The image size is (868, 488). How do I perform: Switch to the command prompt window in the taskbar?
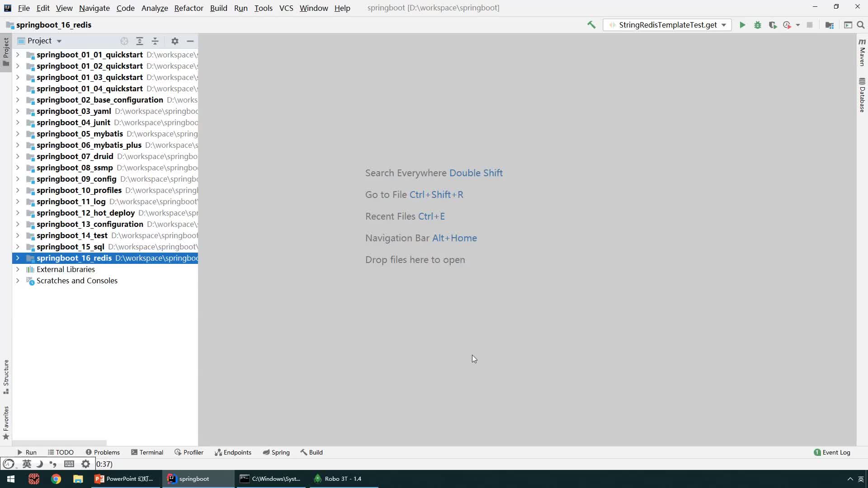271,479
